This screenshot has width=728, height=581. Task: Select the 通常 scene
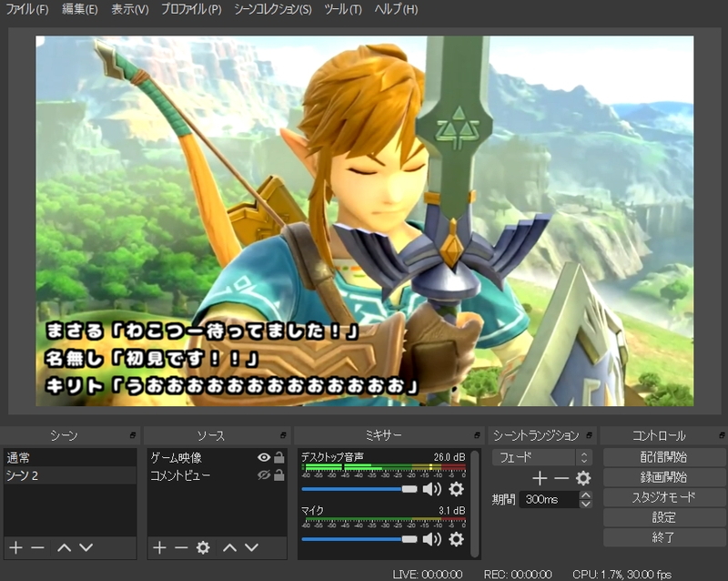point(70,458)
